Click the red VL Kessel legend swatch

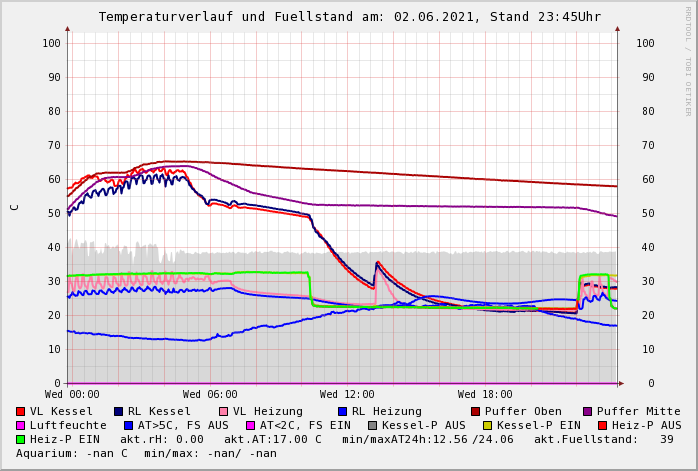(x=21, y=411)
